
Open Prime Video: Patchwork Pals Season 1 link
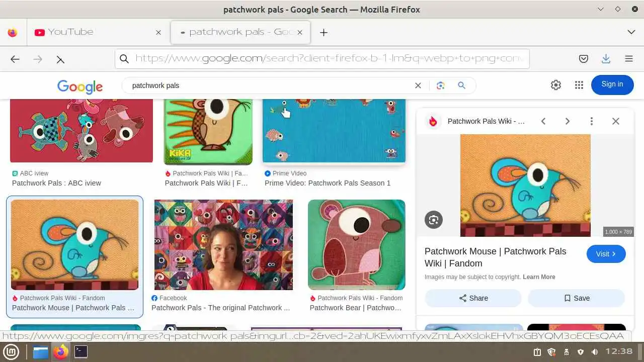pyautogui.click(x=328, y=183)
